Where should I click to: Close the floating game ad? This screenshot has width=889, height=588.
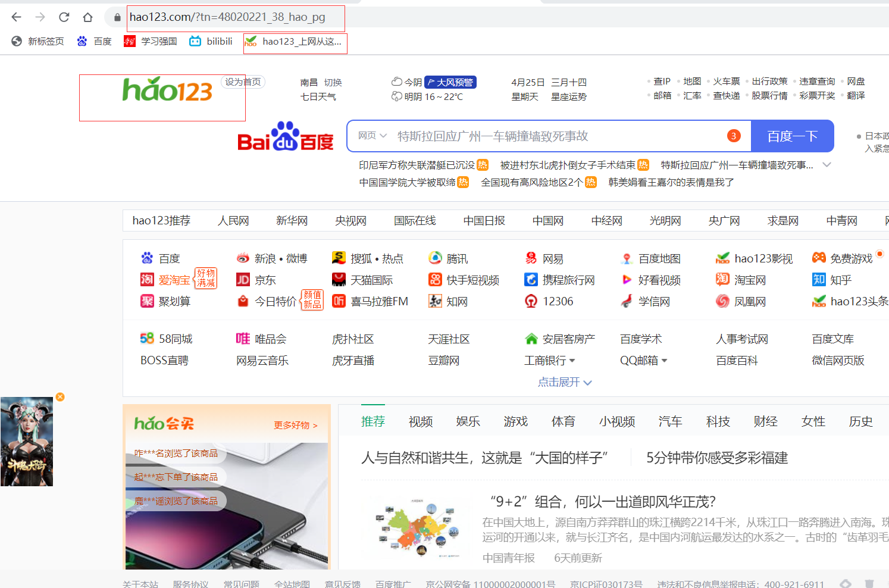pos(60,397)
